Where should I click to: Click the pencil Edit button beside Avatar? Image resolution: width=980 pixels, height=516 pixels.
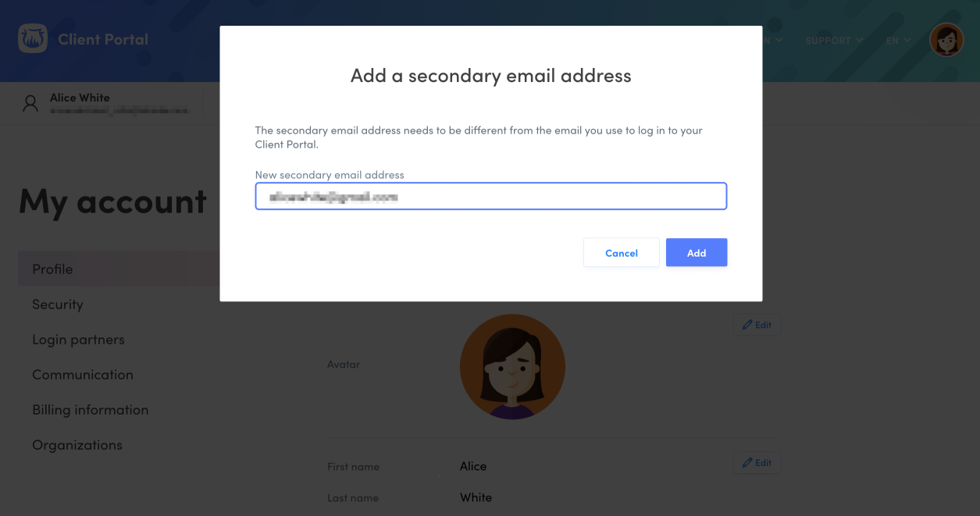757,325
